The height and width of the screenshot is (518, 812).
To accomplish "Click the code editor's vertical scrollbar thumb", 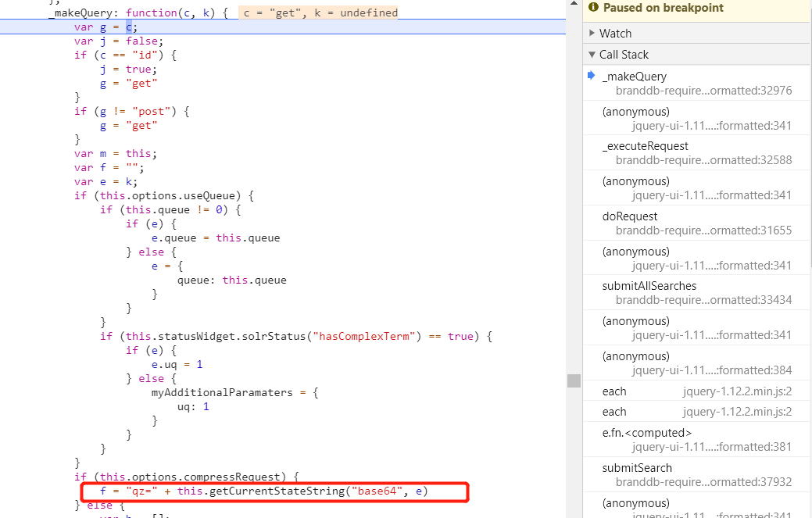I will [574, 380].
